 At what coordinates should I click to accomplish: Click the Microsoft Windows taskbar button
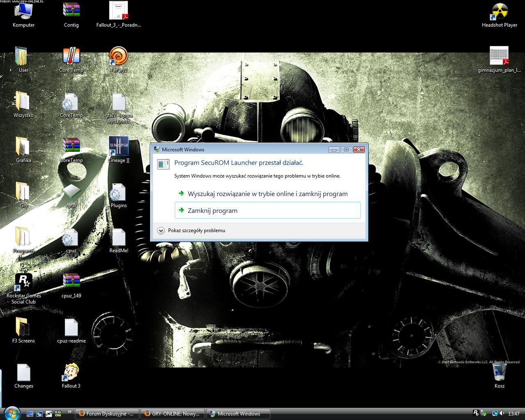[238, 414]
